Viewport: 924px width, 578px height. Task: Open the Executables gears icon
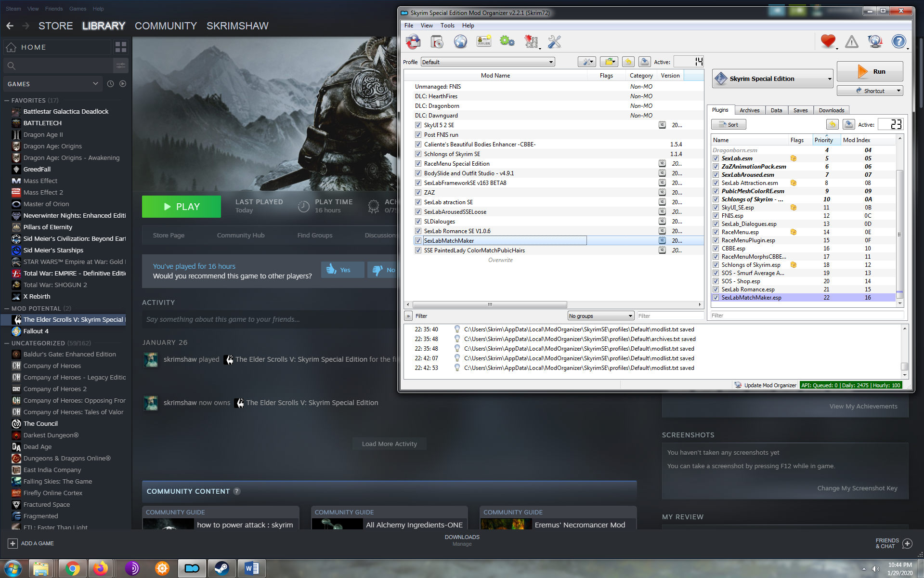click(x=507, y=42)
